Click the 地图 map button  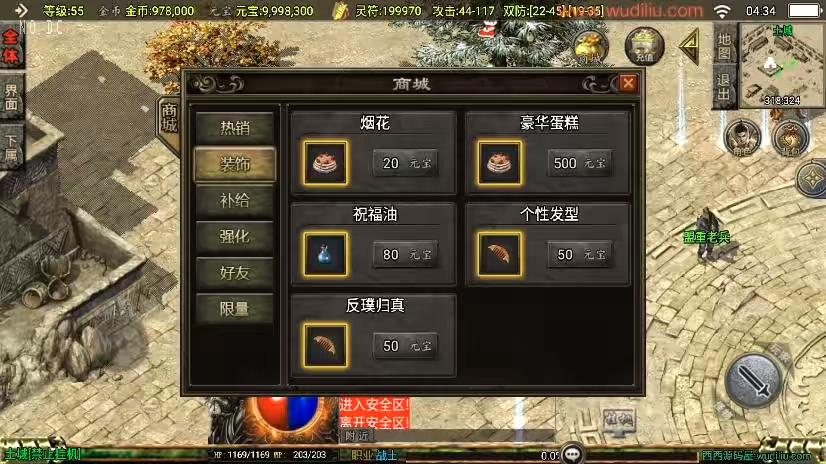click(x=724, y=46)
